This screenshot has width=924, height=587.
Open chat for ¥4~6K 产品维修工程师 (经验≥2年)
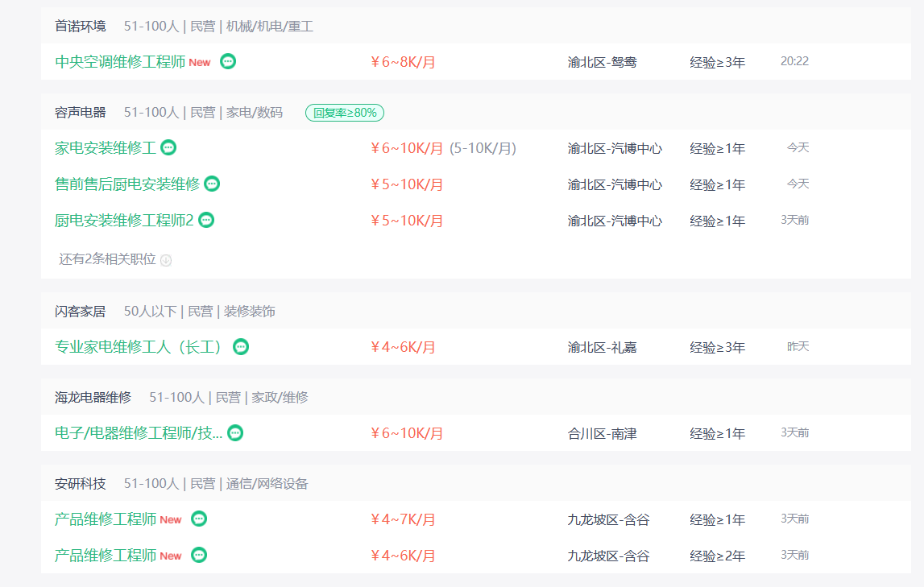(199, 555)
